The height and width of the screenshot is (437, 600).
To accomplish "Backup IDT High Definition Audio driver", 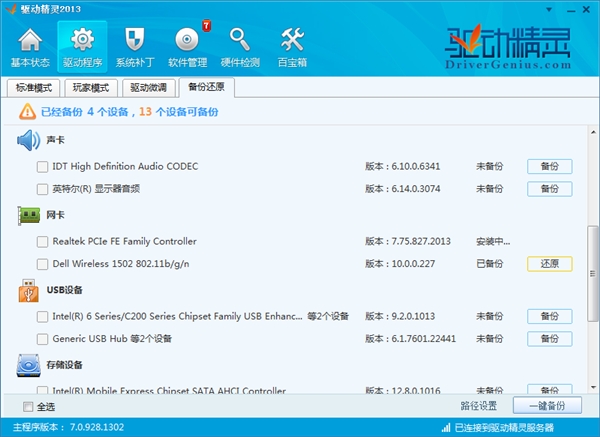I will (x=549, y=166).
